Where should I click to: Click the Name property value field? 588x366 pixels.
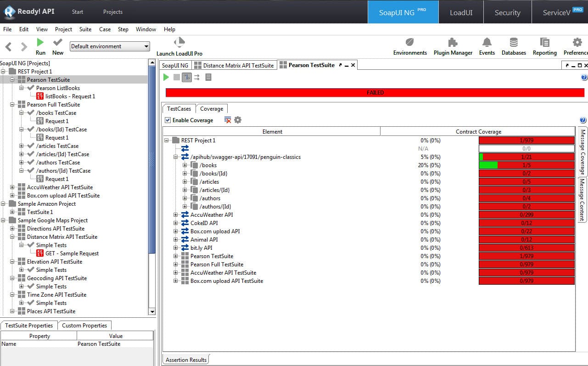[x=115, y=344]
